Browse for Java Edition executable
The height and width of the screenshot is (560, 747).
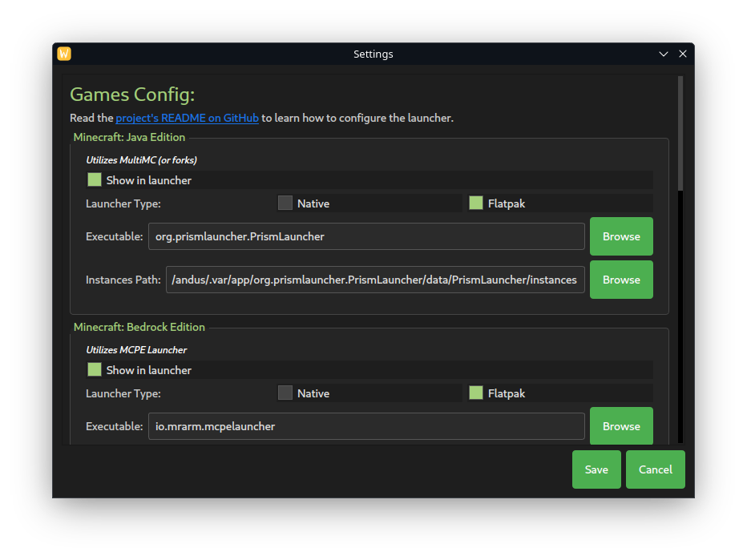(621, 236)
